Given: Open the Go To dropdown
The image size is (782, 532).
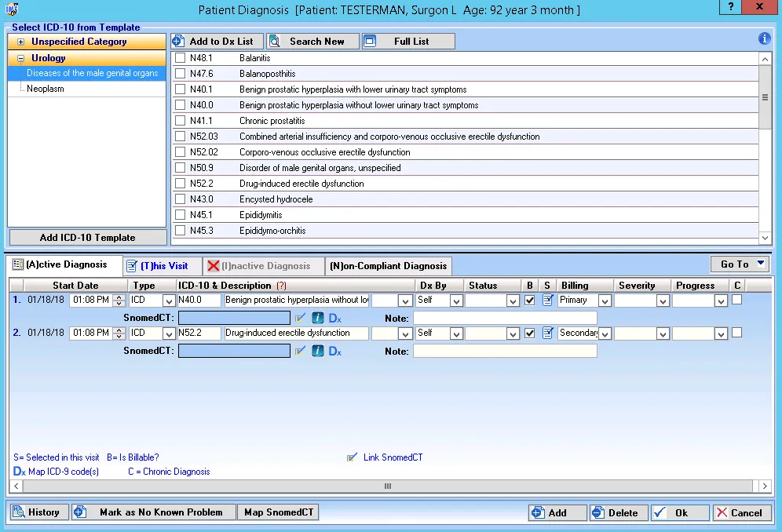Looking at the screenshot, I should click(739, 264).
